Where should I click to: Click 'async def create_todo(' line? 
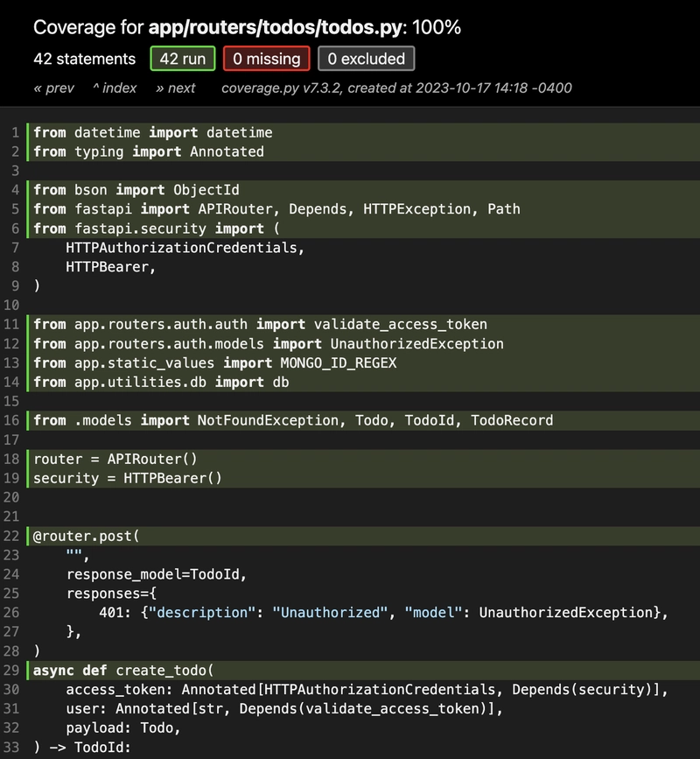(123, 671)
